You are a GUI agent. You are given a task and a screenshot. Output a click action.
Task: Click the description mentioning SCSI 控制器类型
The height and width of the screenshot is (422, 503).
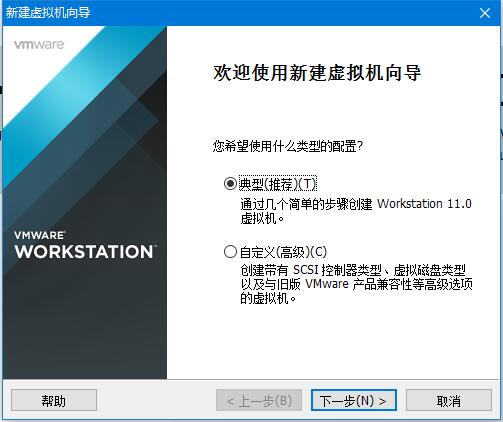click(x=356, y=284)
